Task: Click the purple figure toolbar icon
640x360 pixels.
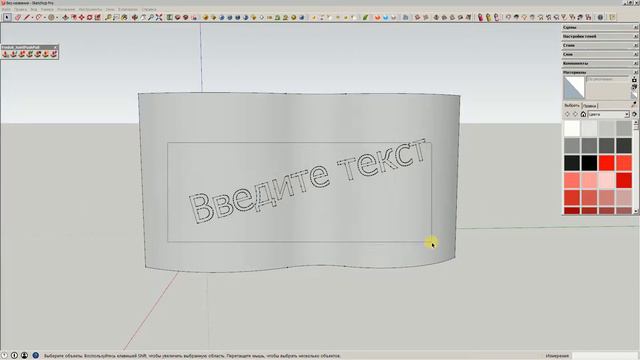Action: [496, 17]
